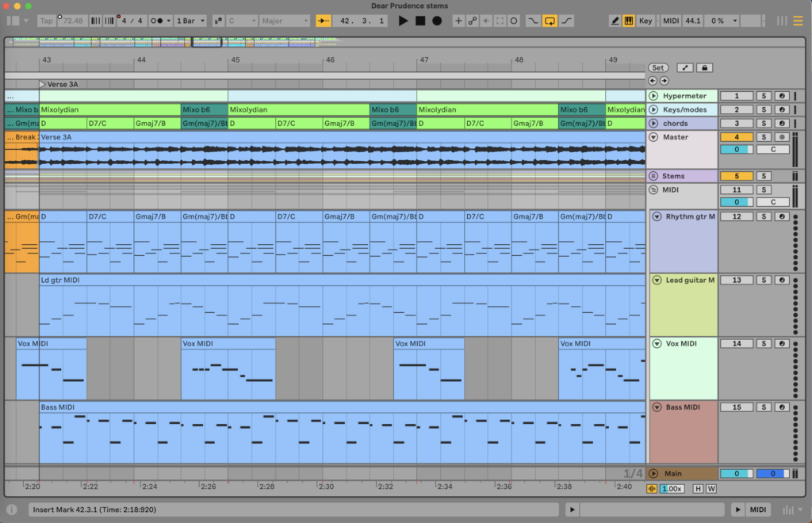Open the Major scale dropdown
This screenshot has height=523, width=812.
(285, 21)
